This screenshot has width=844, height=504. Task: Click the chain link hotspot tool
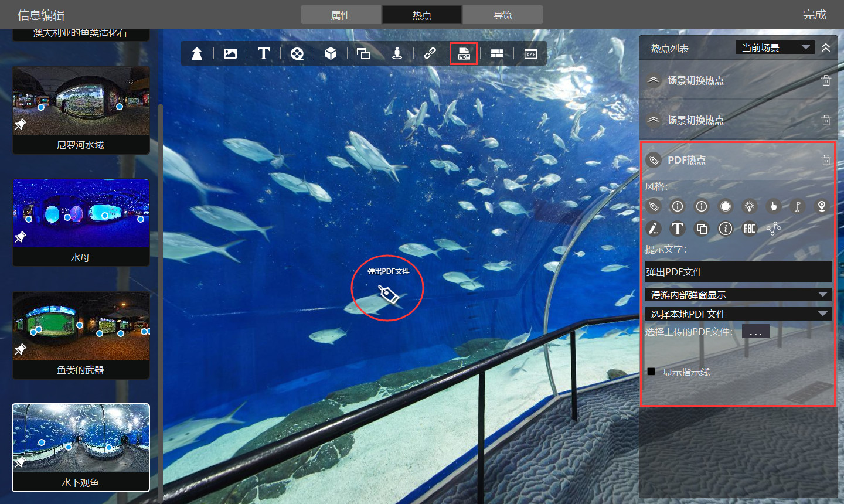430,53
